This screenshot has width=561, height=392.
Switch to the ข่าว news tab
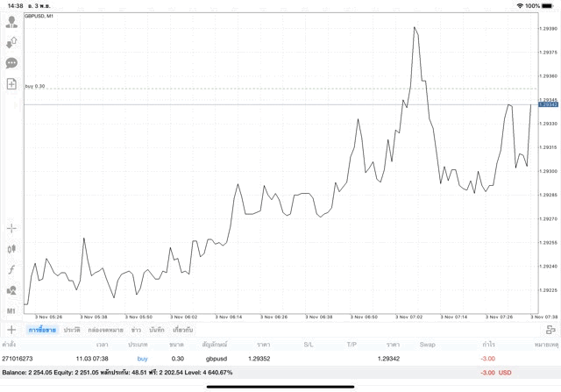pyautogui.click(x=136, y=330)
